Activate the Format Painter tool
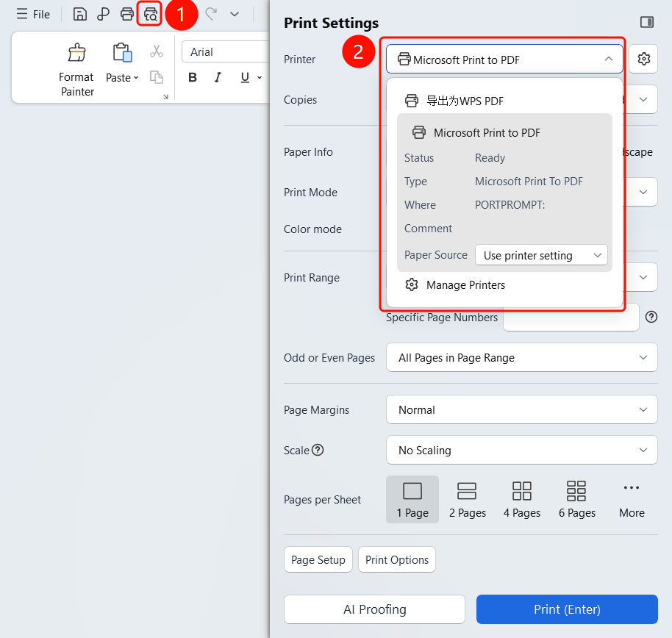The width and height of the screenshot is (672, 638). pos(76,70)
